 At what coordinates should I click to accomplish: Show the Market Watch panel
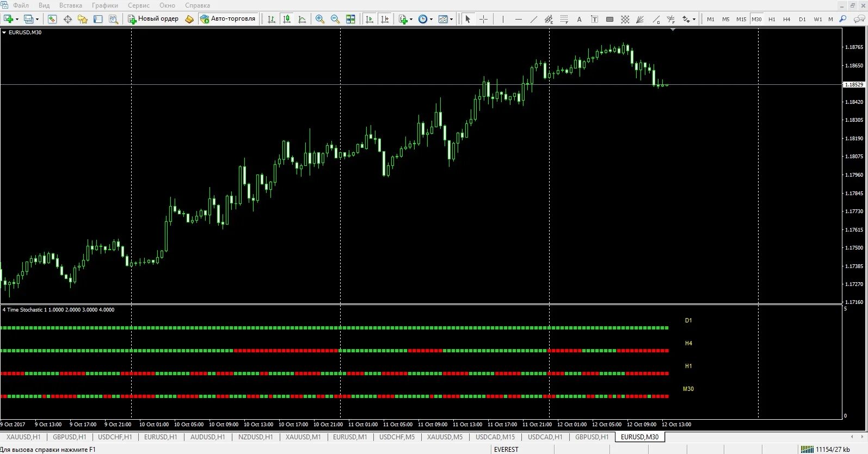click(52, 19)
